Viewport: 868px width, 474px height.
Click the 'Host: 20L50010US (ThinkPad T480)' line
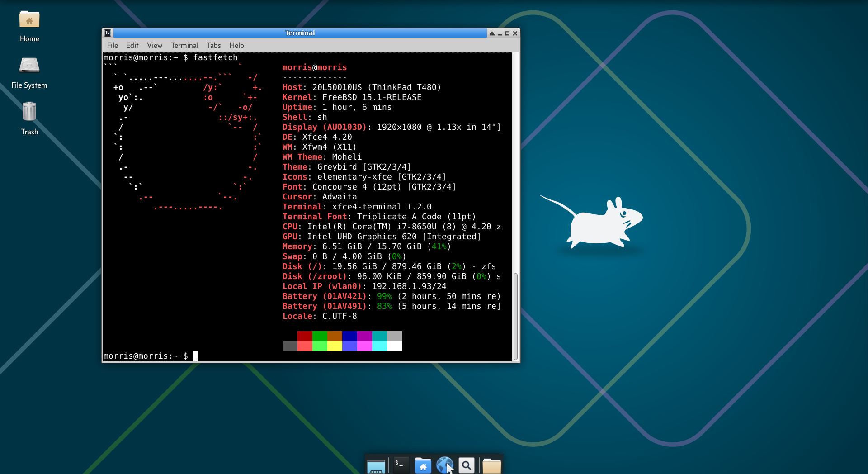tap(362, 87)
